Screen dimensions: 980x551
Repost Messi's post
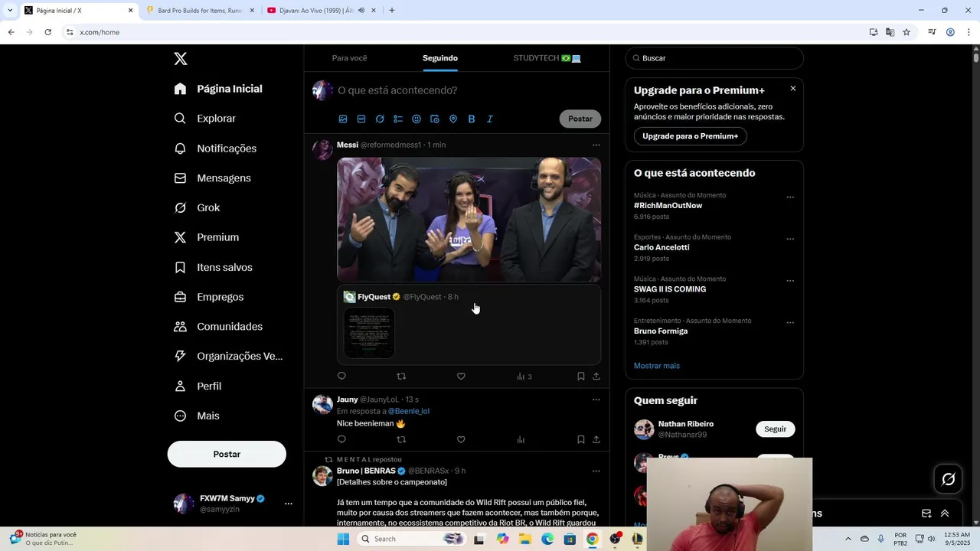point(401,377)
